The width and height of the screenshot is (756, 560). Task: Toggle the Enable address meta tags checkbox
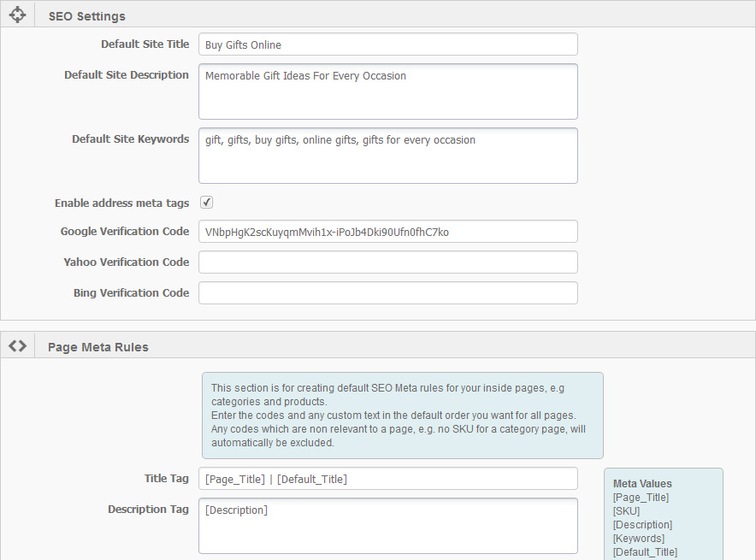pos(206,203)
